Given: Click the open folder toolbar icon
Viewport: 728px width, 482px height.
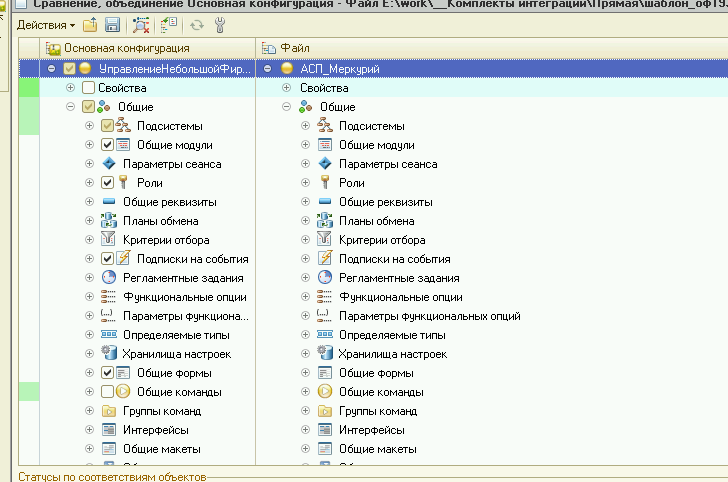Looking at the screenshot, I should click(91, 23).
